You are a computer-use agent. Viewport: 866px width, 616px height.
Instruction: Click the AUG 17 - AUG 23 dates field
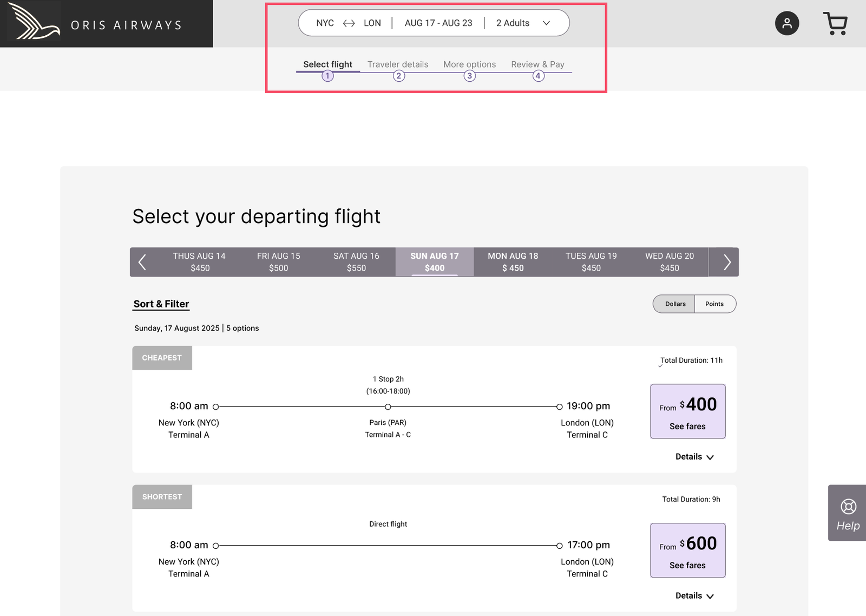[x=438, y=23]
